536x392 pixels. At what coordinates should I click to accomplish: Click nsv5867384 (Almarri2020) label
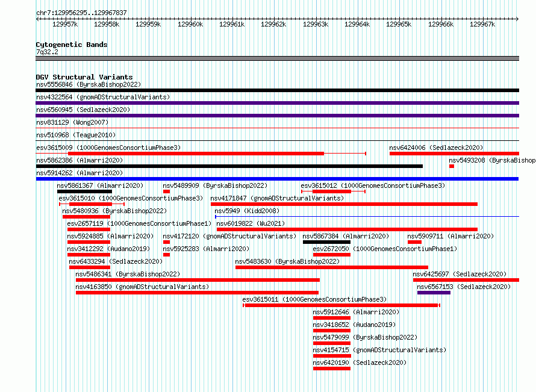coord(346,236)
